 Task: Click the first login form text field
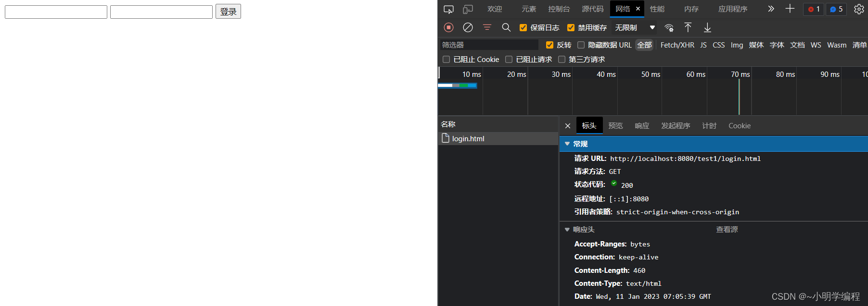(x=56, y=12)
